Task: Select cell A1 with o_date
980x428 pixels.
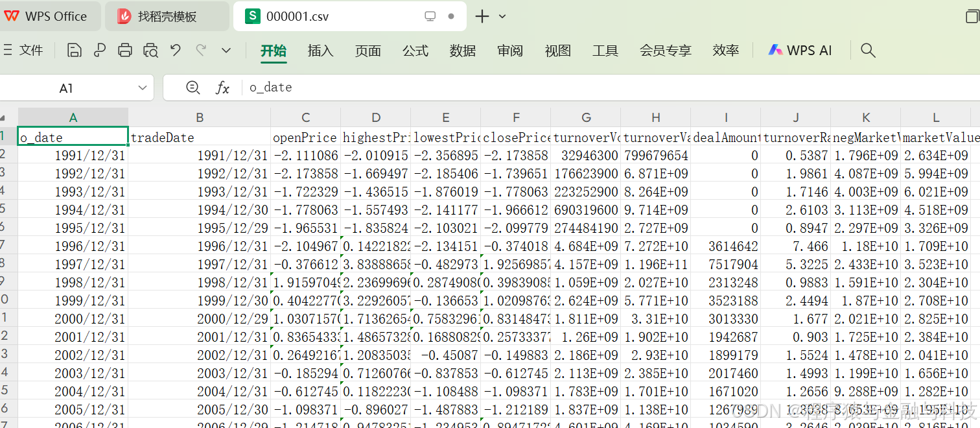Action: (x=73, y=137)
